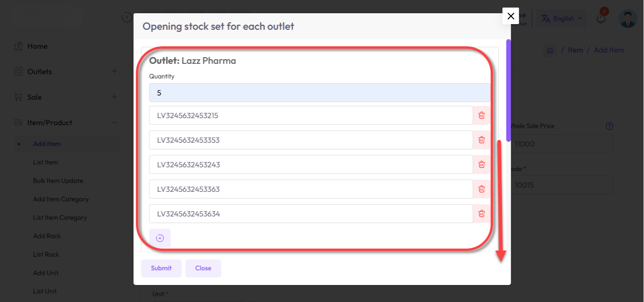The height and width of the screenshot is (302, 644).
Task: Expand the Sale section
Action: point(114,96)
